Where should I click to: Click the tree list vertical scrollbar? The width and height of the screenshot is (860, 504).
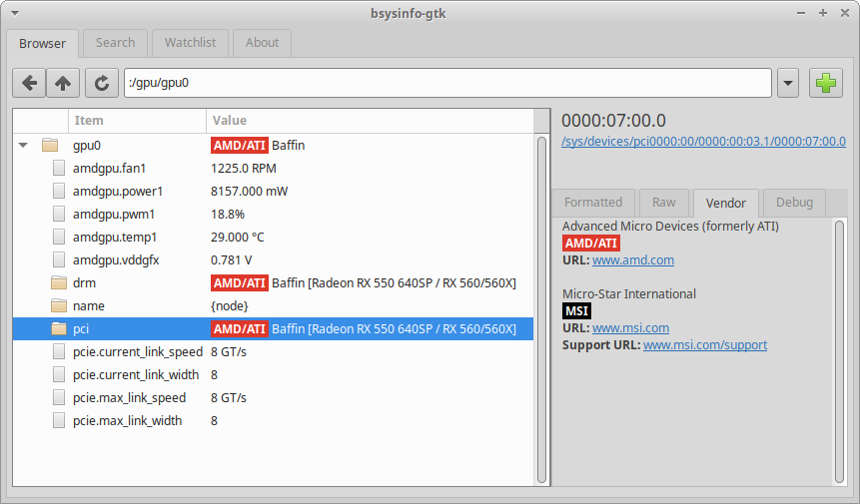tap(542, 310)
